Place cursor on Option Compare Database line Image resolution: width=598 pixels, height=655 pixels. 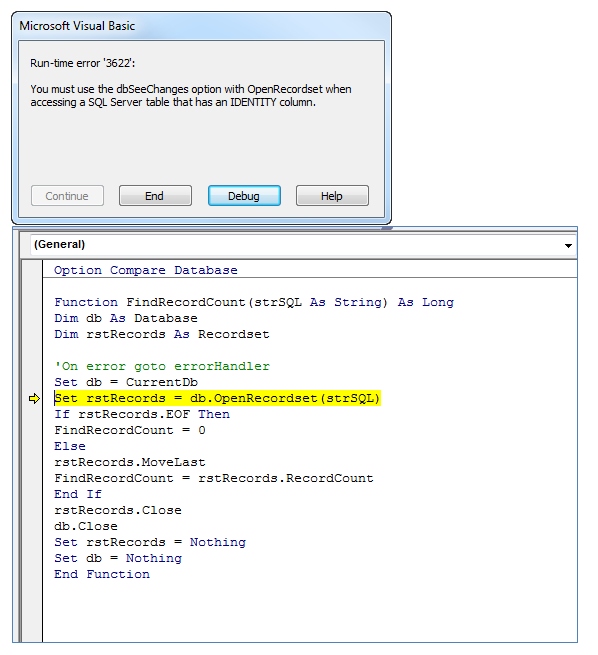(145, 270)
